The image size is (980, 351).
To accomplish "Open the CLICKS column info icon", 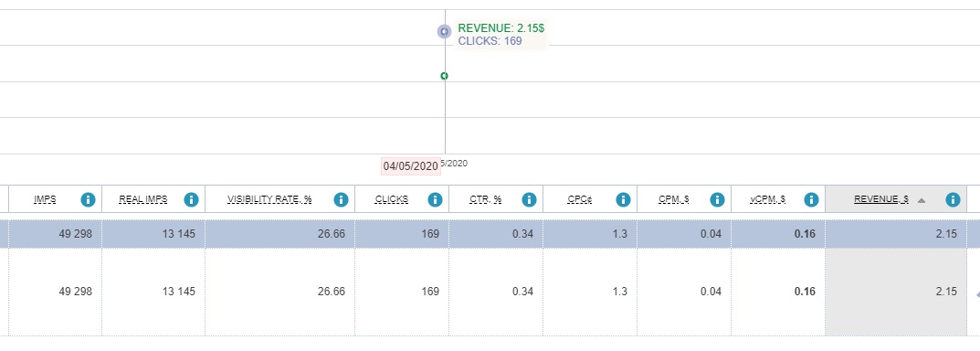I will coord(435,199).
